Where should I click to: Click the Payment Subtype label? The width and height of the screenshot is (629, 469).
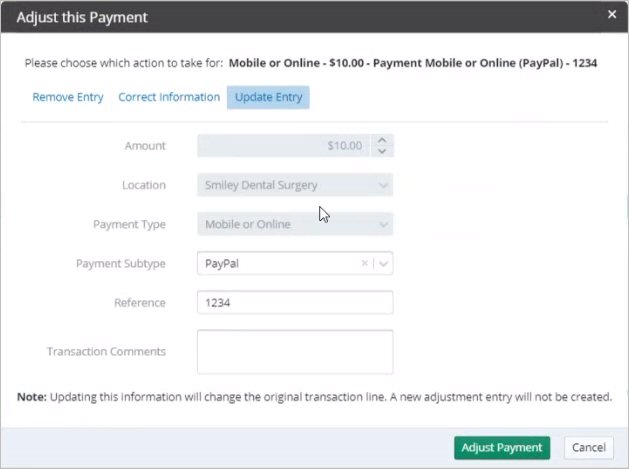click(121, 264)
